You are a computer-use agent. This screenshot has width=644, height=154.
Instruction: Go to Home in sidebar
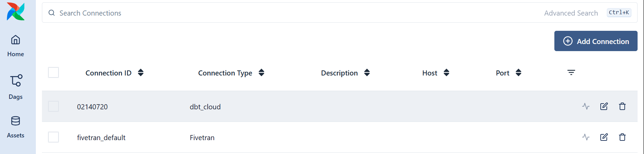click(x=16, y=46)
